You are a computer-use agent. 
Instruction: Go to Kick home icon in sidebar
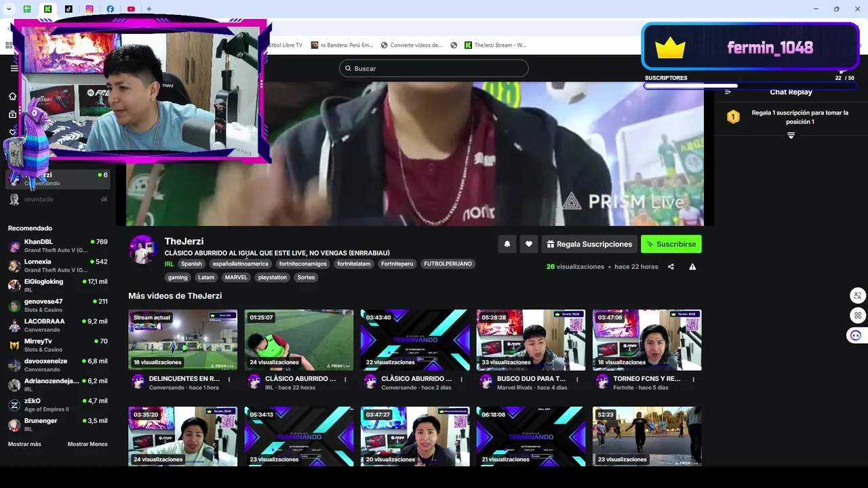[x=12, y=96]
